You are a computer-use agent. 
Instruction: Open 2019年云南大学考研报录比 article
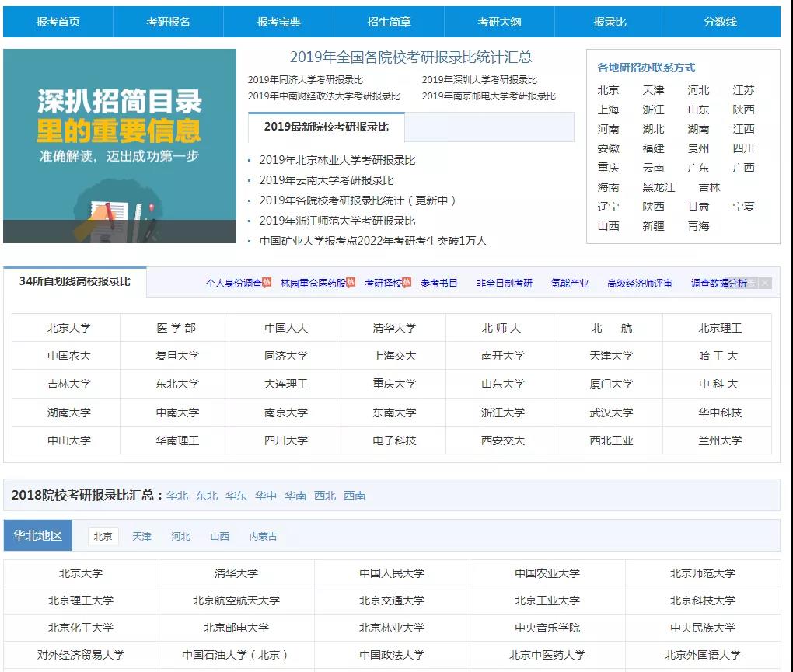[x=327, y=180]
